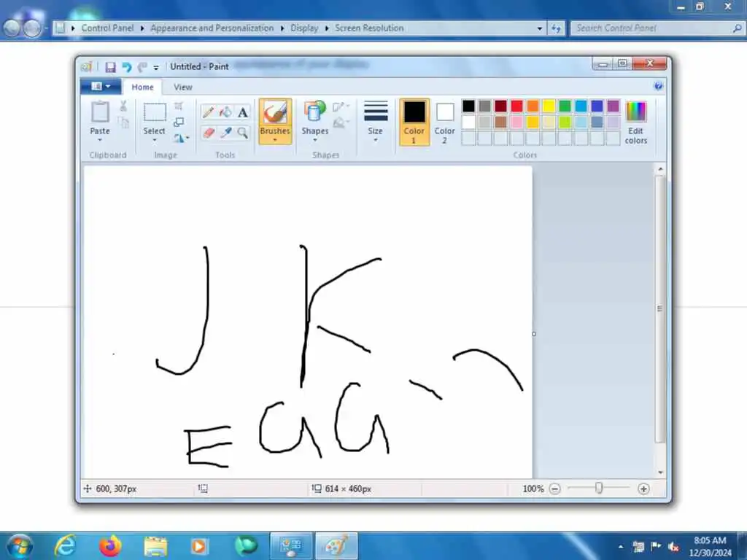Click the Paste clipboard icon
Image resolution: width=747 pixels, height=560 pixels.
(100, 112)
